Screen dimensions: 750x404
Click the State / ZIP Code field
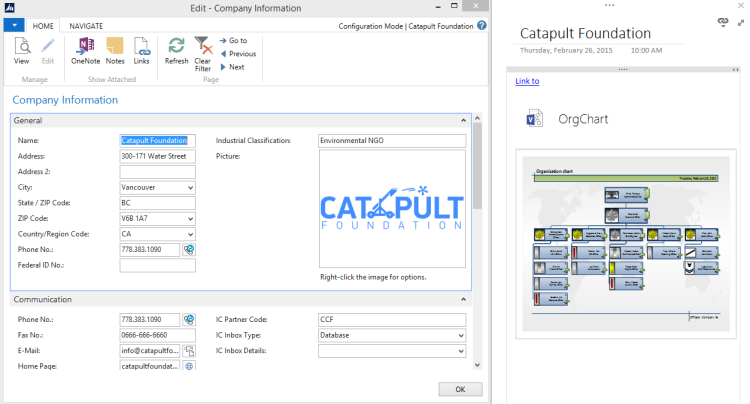click(x=157, y=203)
